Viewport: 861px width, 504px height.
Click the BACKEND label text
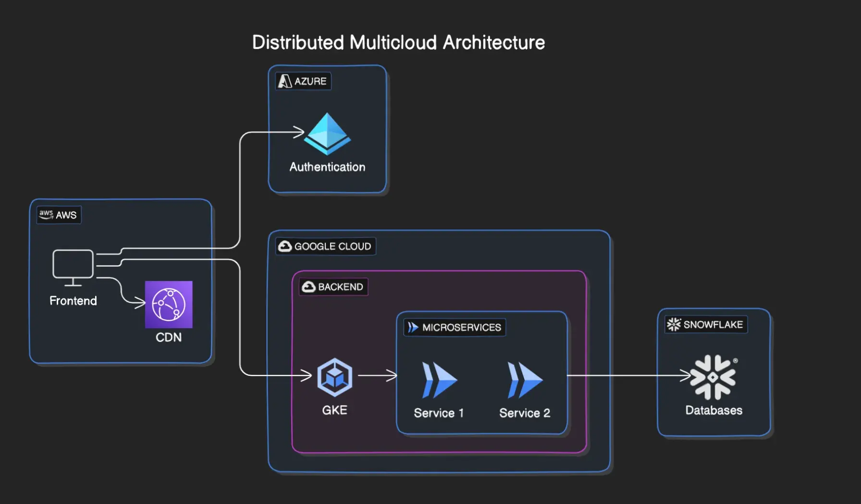(341, 287)
